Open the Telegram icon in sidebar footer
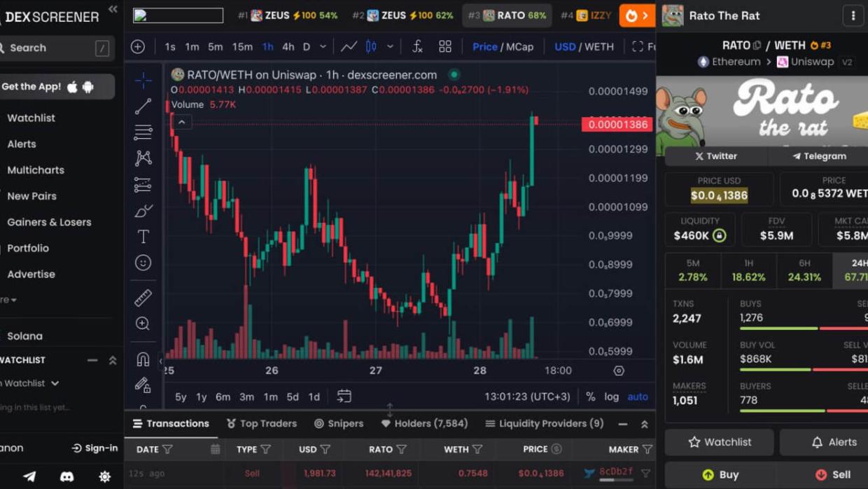The height and width of the screenshot is (489, 868). point(29,476)
